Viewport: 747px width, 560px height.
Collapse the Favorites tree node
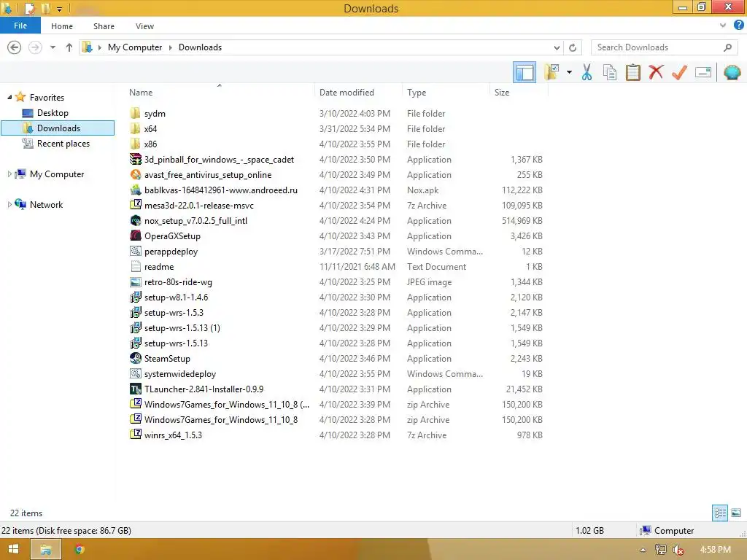pyautogui.click(x=9, y=97)
